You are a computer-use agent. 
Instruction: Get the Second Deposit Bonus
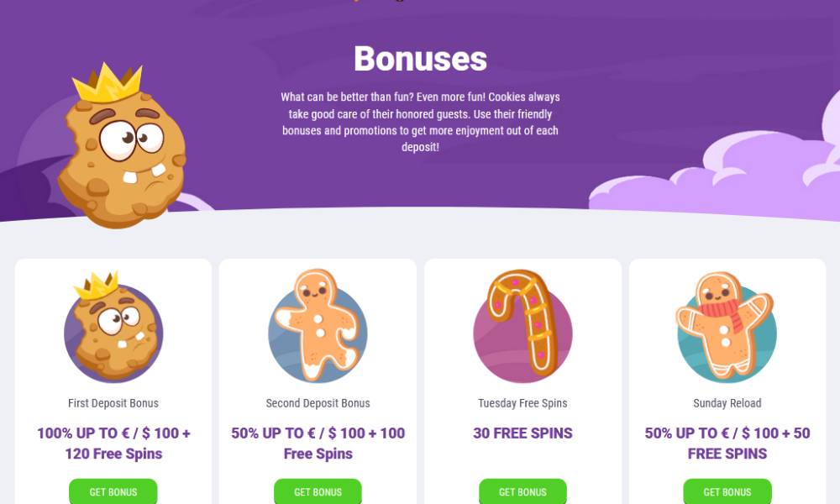pyautogui.click(x=318, y=491)
